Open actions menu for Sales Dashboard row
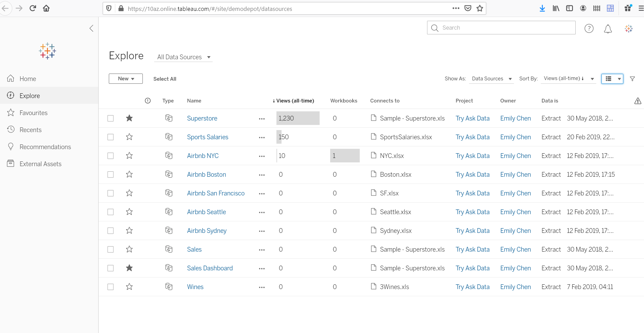This screenshot has height=333, width=644. coord(262,269)
